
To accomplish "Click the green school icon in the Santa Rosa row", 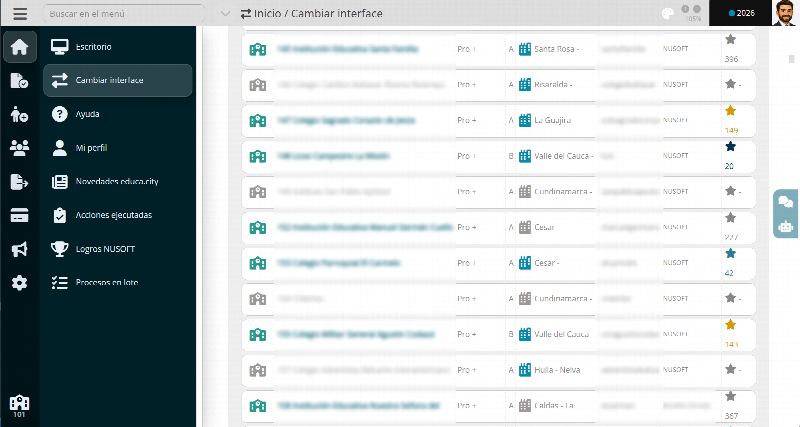I will (258, 49).
